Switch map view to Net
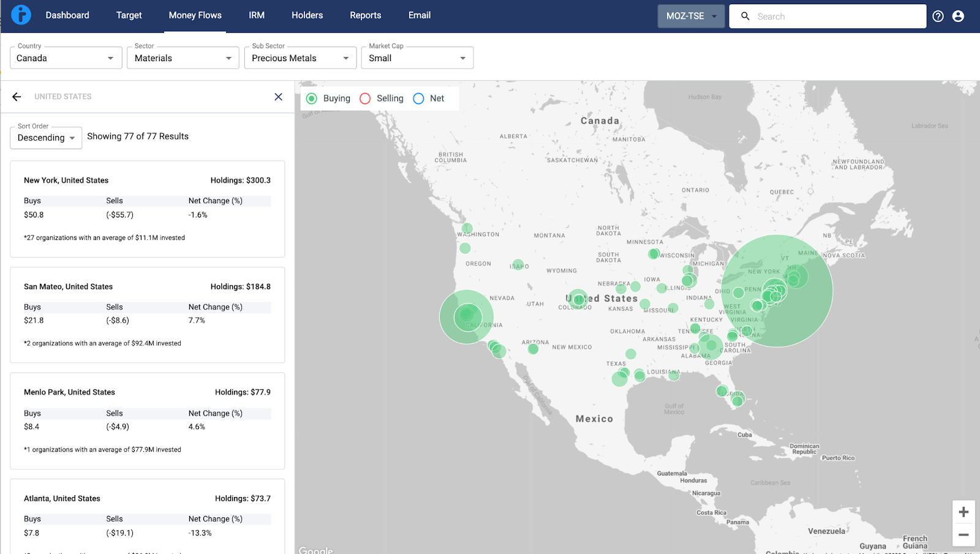Screen dimensions: 980x554 418,98
